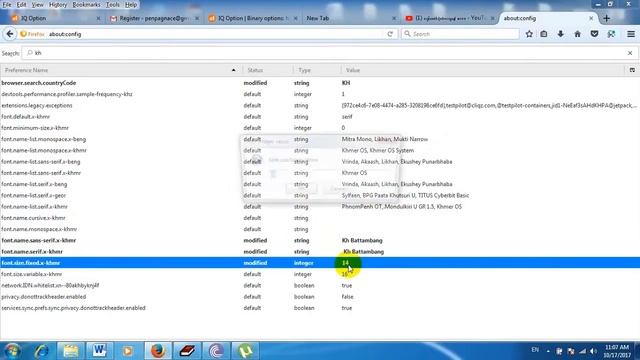
Task: Open the column picker icon in table header
Action: 632,70
